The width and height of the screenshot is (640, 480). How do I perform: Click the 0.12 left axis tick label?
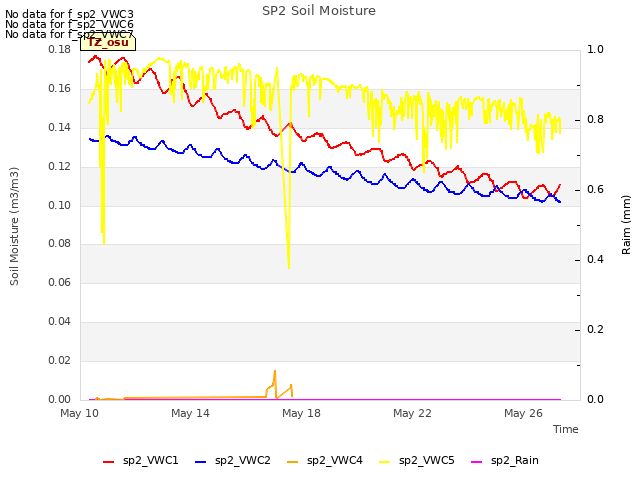coord(60,167)
